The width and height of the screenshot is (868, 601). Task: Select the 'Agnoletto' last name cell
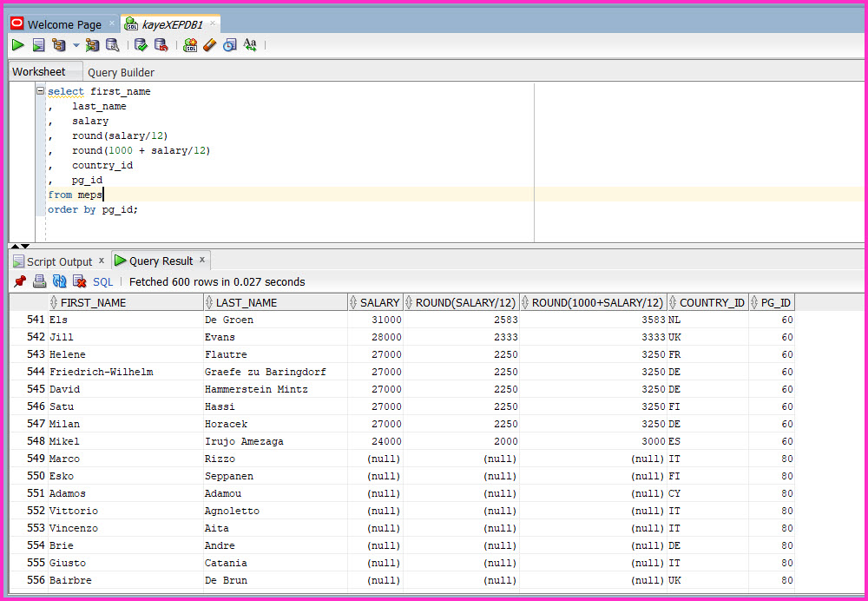click(276, 511)
